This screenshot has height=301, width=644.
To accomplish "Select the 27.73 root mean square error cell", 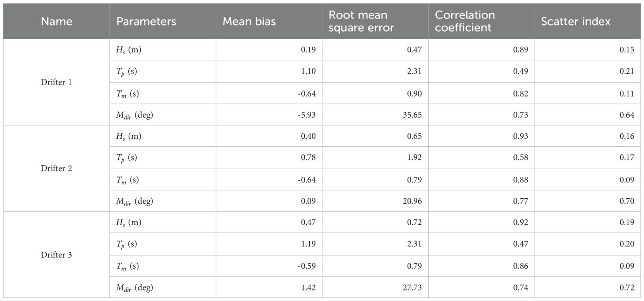I will coord(412,287).
